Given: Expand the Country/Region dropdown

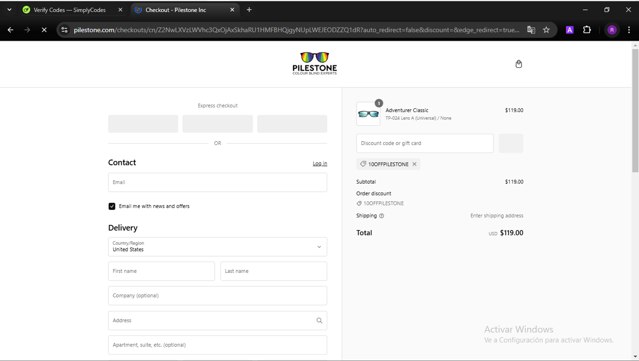Looking at the screenshot, I should 218,247.
